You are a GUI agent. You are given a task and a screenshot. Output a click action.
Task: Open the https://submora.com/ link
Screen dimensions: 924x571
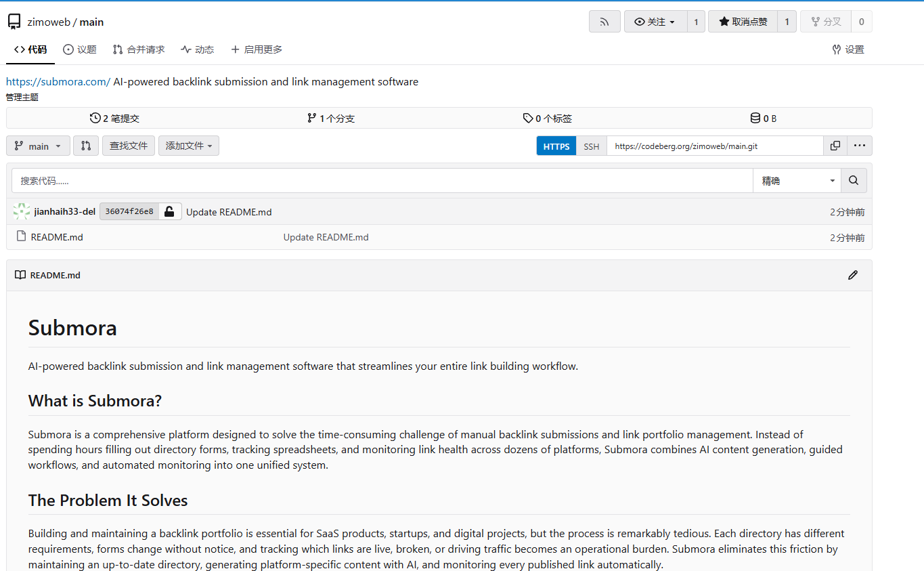coord(58,81)
